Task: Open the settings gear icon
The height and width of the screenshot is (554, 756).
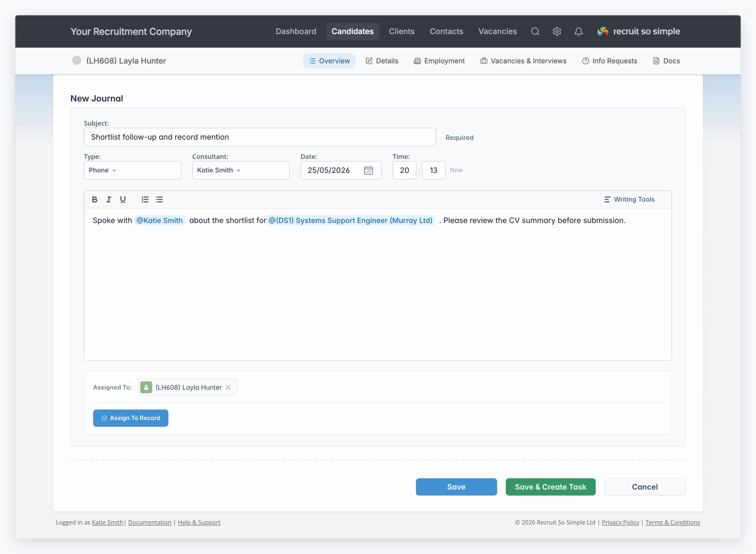Action: click(x=557, y=32)
